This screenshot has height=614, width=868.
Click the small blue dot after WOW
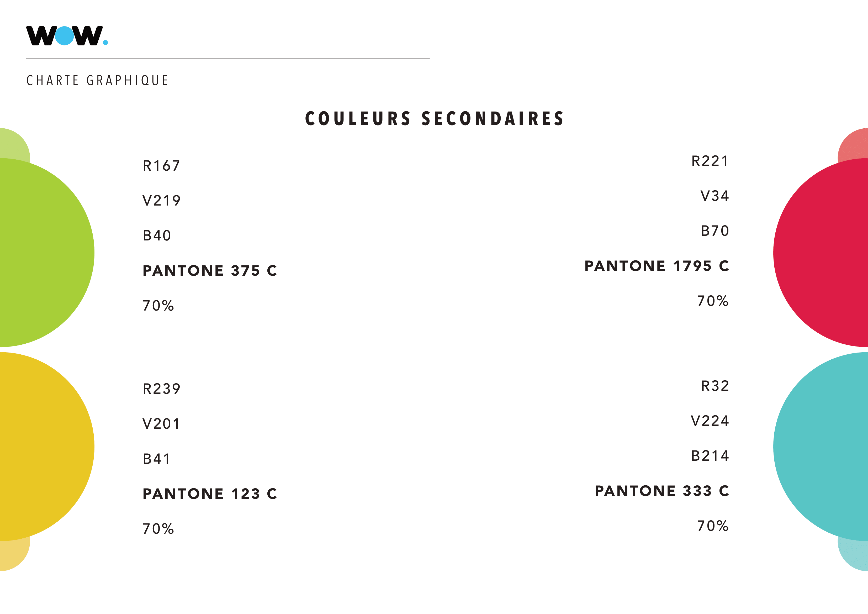coord(105,42)
